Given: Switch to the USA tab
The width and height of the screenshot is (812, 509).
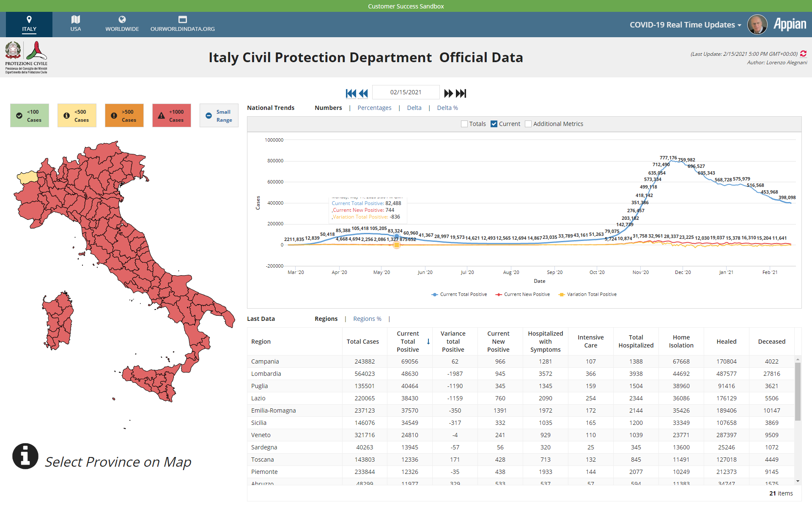Looking at the screenshot, I should 76,24.
